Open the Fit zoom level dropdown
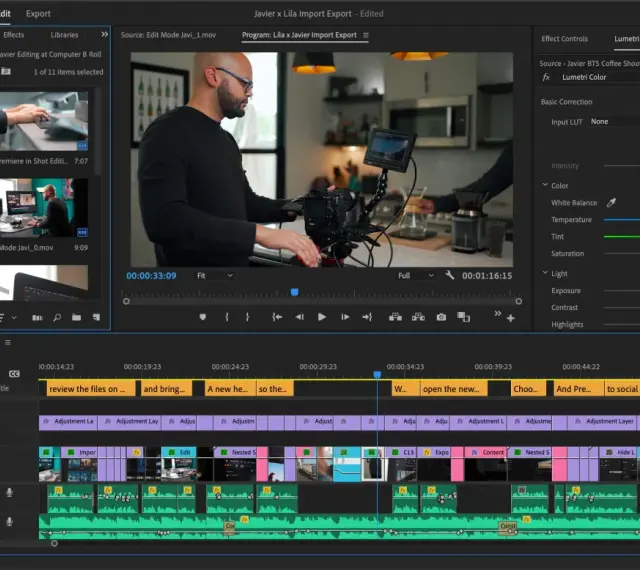Viewport: 640px width, 570px height. pyautogui.click(x=215, y=276)
